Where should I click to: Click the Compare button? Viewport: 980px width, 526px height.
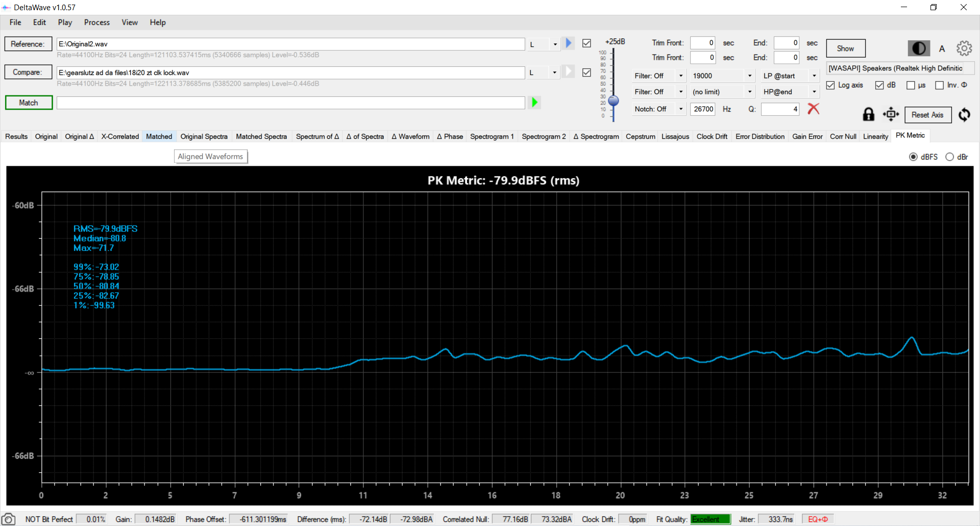point(28,72)
